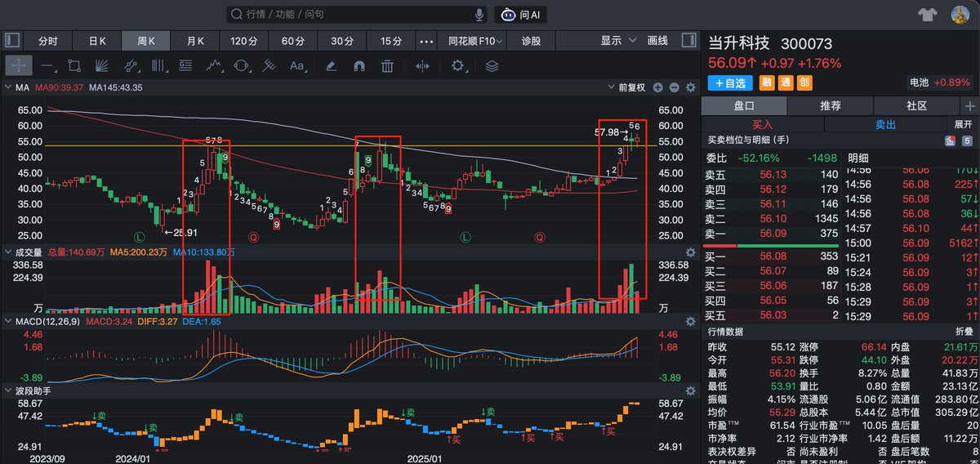
Task: Click 折叠 to collapse 行情数据 section
Action: click(x=964, y=332)
